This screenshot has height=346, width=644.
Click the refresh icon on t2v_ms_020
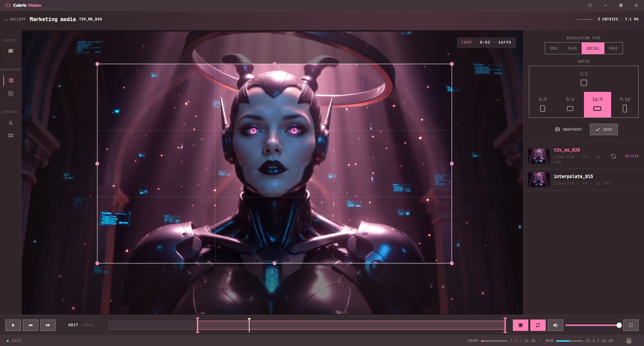point(613,156)
